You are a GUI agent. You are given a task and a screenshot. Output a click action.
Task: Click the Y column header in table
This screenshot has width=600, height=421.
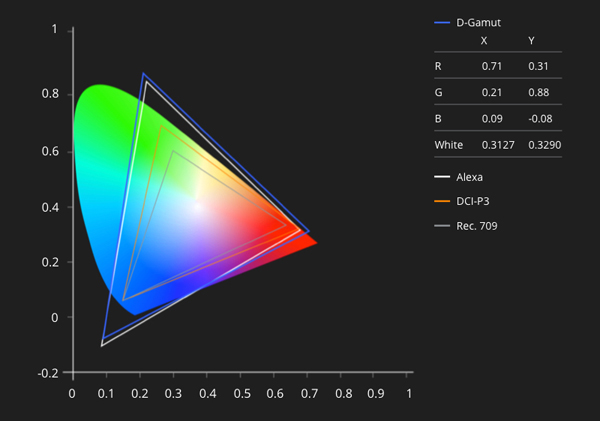(531, 41)
